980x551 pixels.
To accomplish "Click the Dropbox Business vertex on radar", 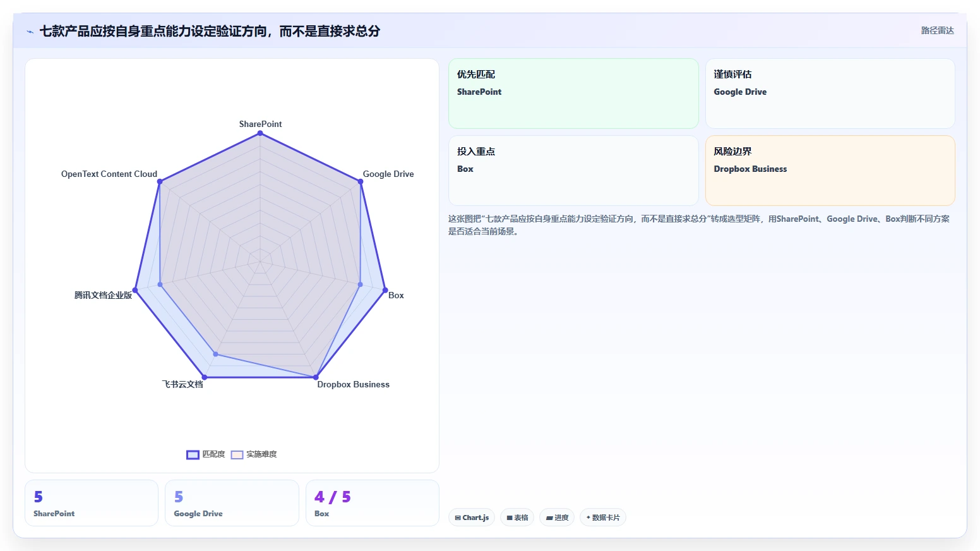I will (x=316, y=377).
